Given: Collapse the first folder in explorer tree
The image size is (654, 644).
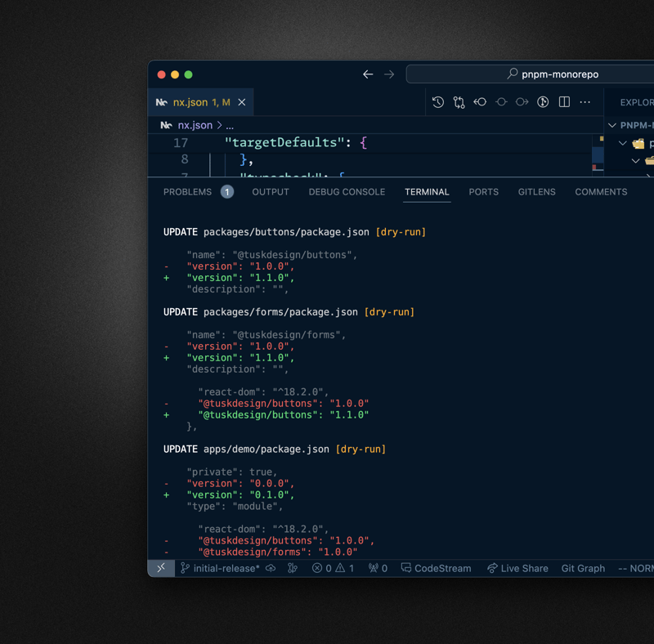Looking at the screenshot, I should [623, 143].
